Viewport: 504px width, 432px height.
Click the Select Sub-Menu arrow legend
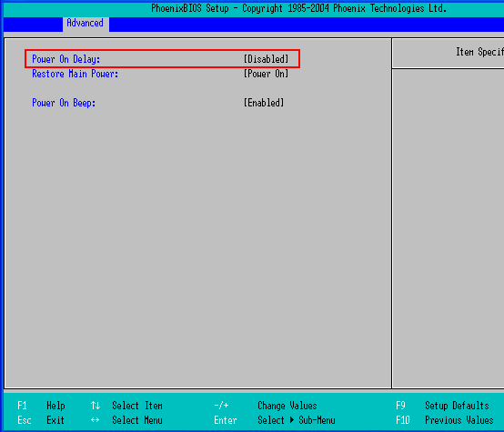coord(297,420)
